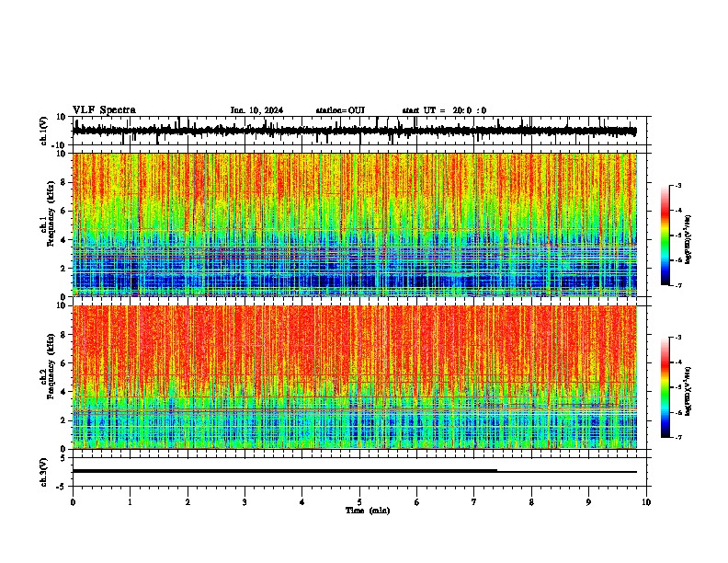Image resolution: width=728 pixels, height=563 pixels.
Task: Click the ch.2 spectrogram color scale bar
Action: coord(665,387)
